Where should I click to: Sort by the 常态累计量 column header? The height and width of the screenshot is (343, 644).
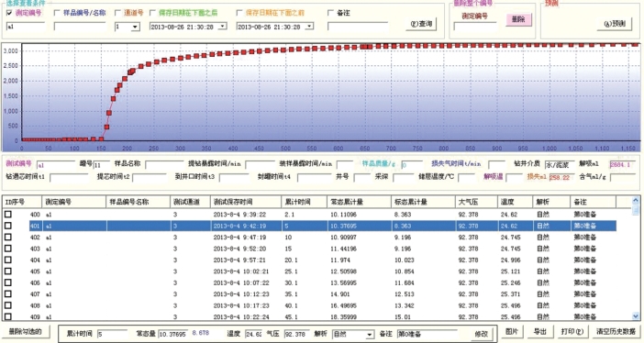360,202
